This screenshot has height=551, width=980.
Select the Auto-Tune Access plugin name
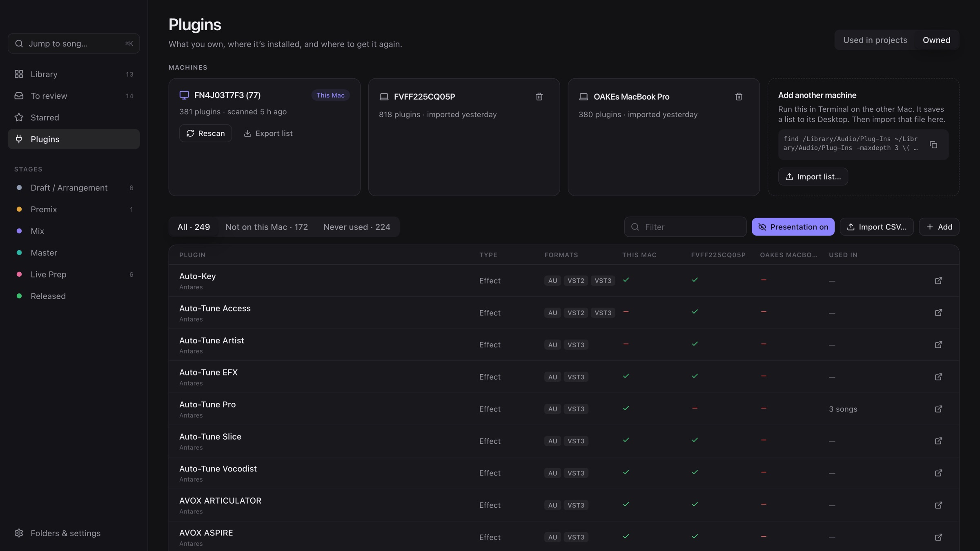(x=215, y=309)
